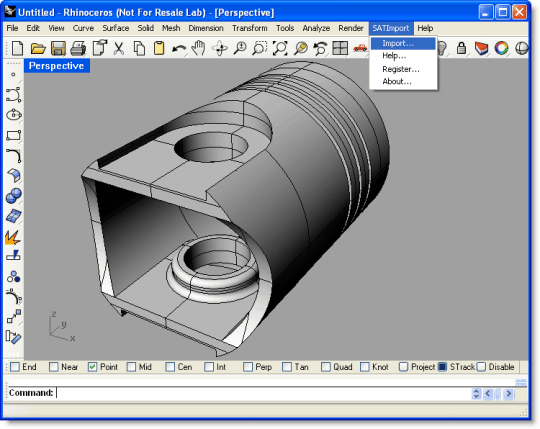Open file using the folder icon
Image resolution: width=540 pixels, height=429 pixels.
pyautogui.click(x=38, y=48)
